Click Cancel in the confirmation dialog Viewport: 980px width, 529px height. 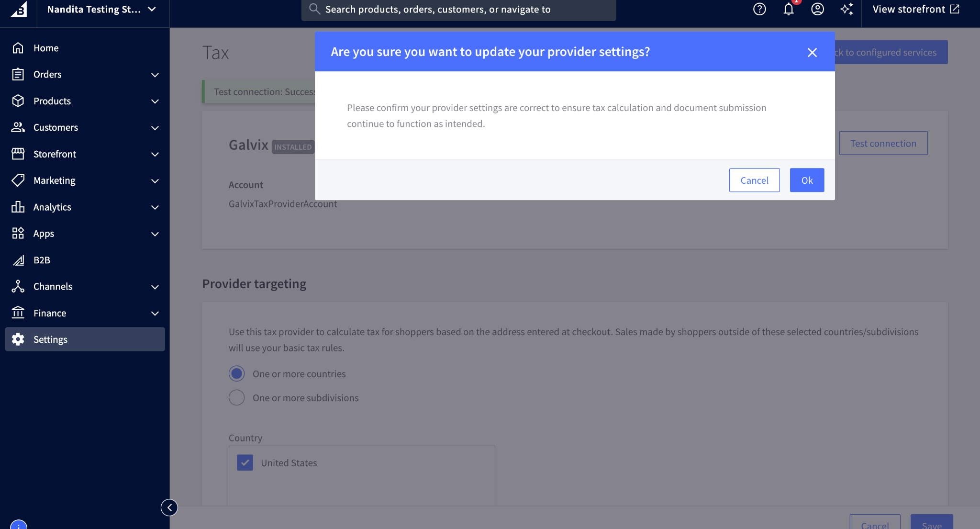(x=754, y=180)
